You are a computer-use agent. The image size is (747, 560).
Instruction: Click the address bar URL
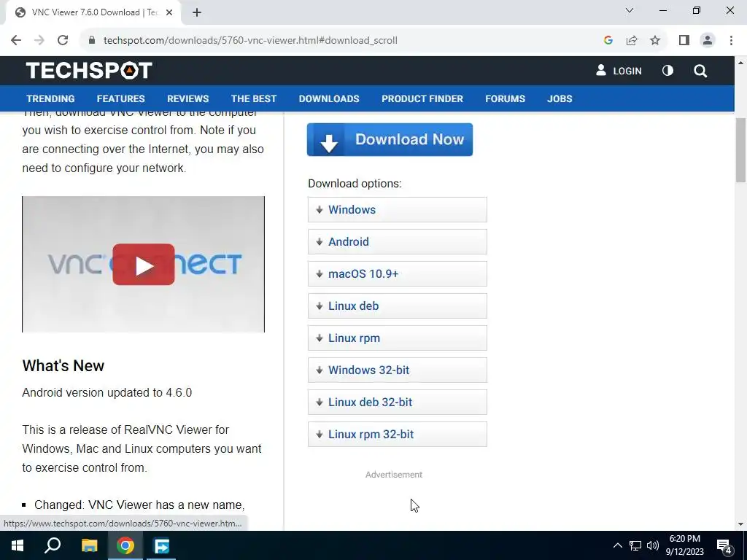tap(251, 41)
